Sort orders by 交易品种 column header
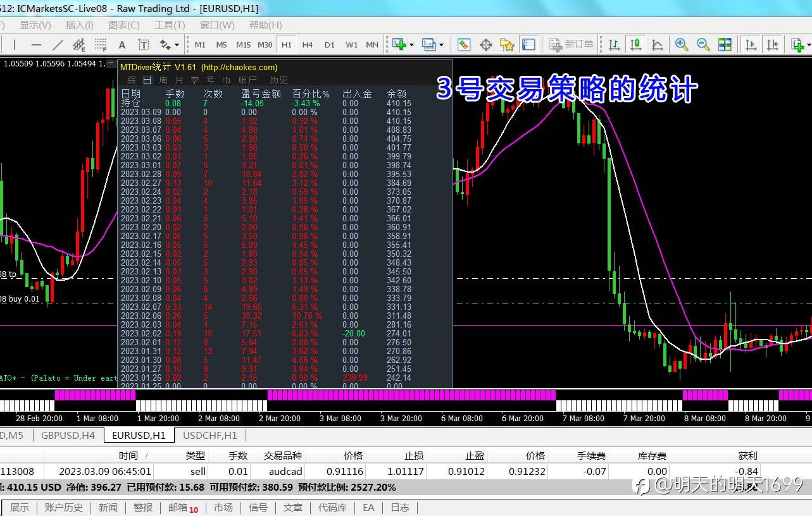The image size is (812, 516). coord(283,455)
